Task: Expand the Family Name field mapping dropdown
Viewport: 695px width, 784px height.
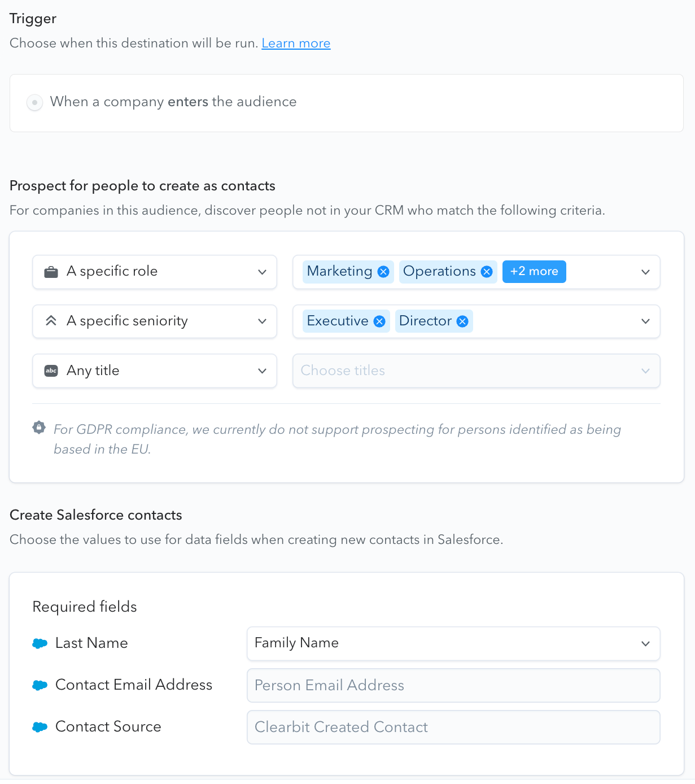Action: click(453, 643)
